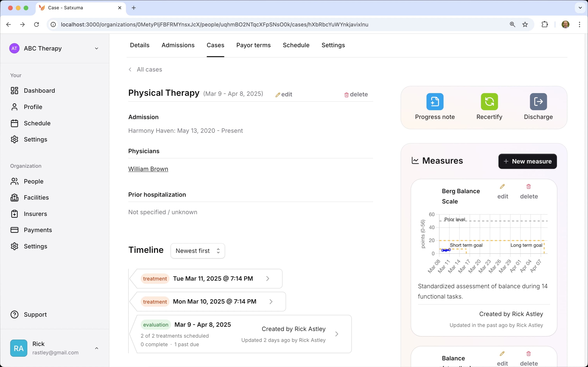Select the Cases tab
The height and width of the screenshot is (367, 588).
pyautogui.click(x=216, y=45)
